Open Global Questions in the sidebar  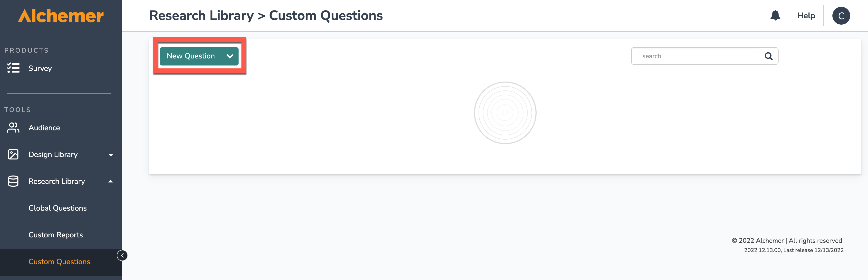pos(58,208)
